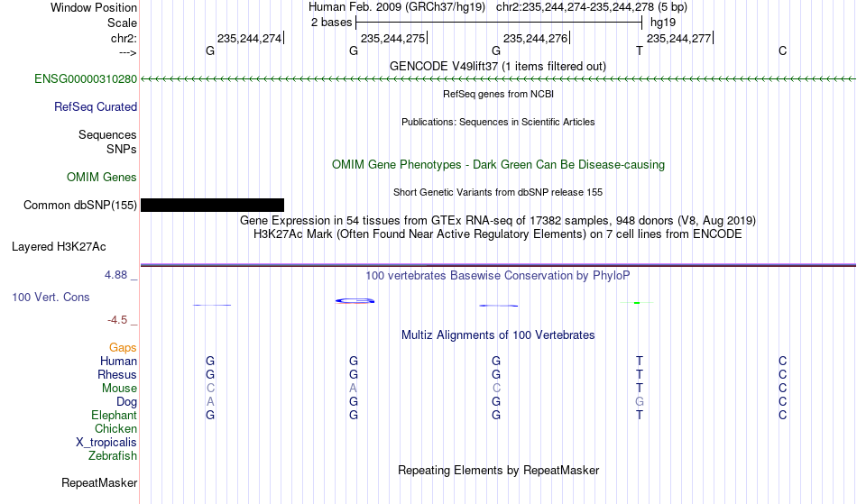
Task: Click the 235,244,276 ruler coordinate
Action: (x=536, y=38)
